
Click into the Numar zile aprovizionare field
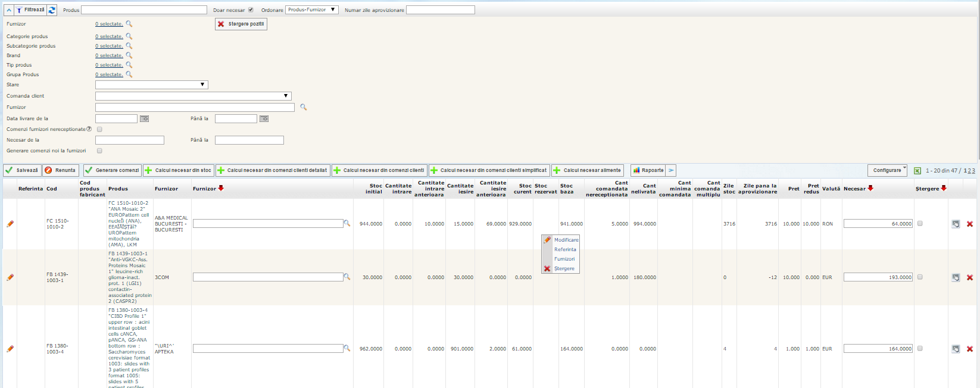click(x=440, y=10)
